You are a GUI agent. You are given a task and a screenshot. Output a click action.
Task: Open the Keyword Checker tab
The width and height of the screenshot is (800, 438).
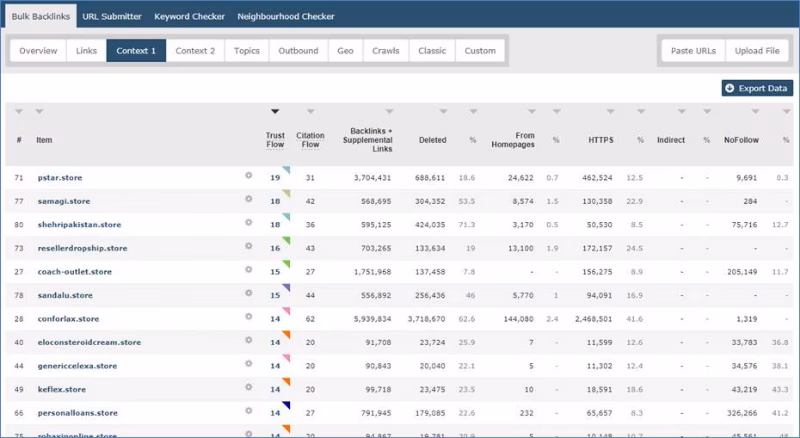coord(189,16)
